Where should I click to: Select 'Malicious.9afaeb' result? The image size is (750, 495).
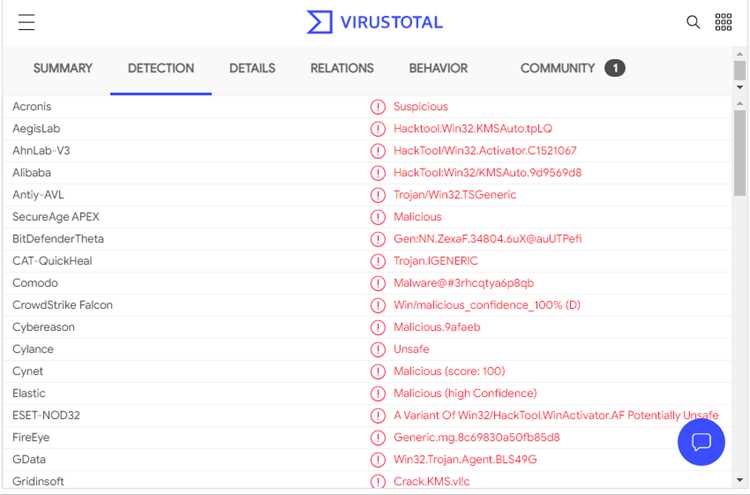pos(437,327)
